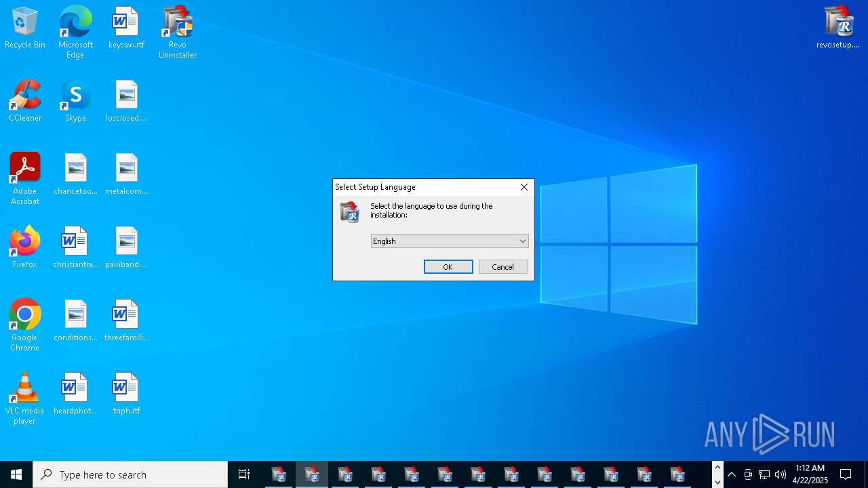
Task: Select the triph.rtf document icon
Action: click(x=126, y=394)
